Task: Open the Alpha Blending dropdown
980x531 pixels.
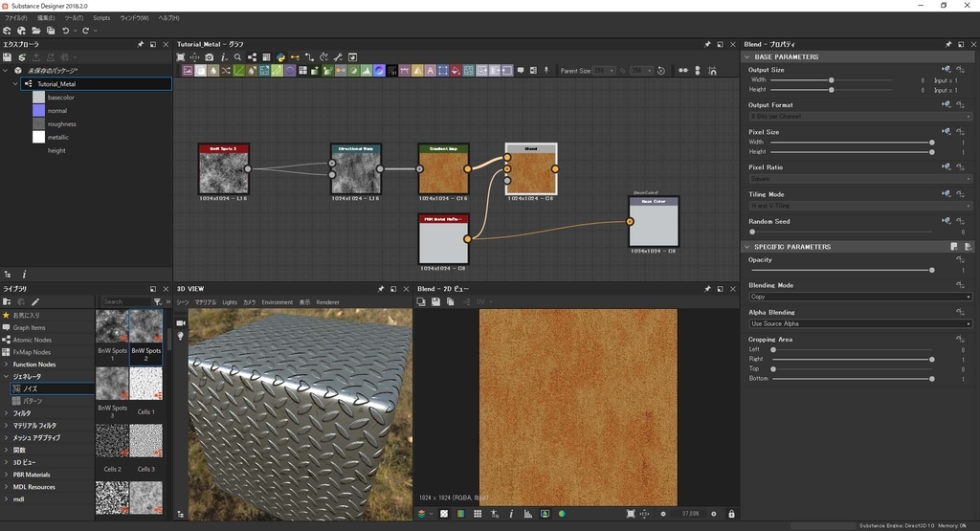Action: pos(859,323)
